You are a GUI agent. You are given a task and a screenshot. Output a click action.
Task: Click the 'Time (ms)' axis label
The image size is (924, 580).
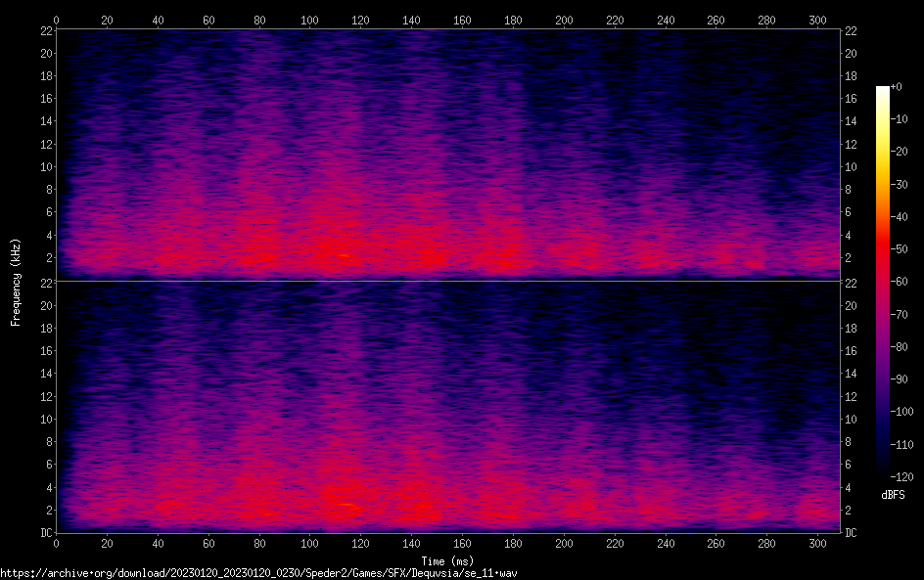pyautogui.click(x=447, y=560)
